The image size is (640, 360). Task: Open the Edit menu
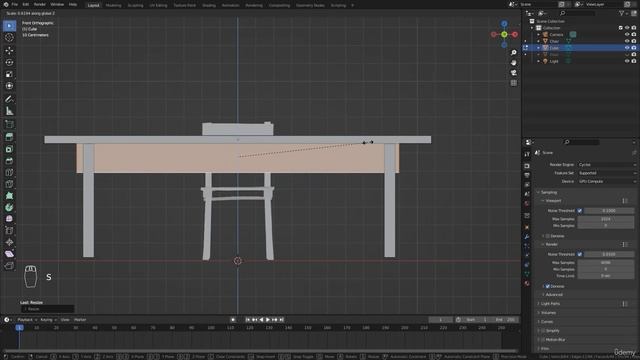26,4
